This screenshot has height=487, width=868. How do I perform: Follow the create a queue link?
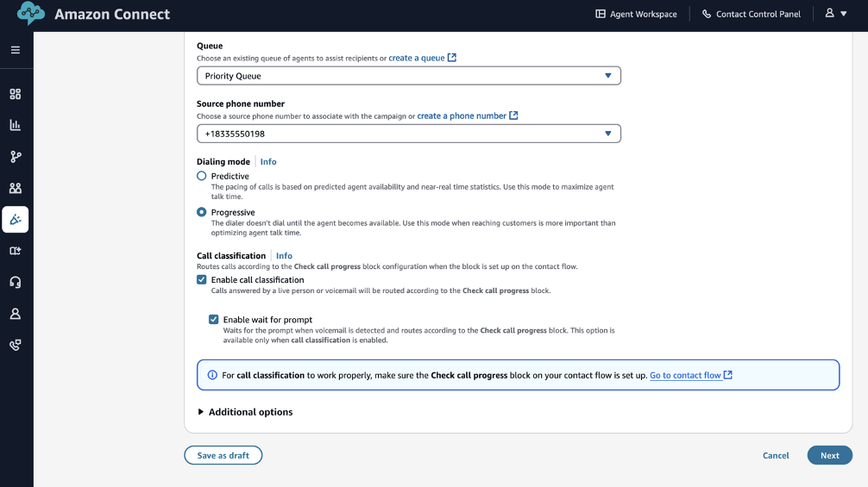pos(416,58)
